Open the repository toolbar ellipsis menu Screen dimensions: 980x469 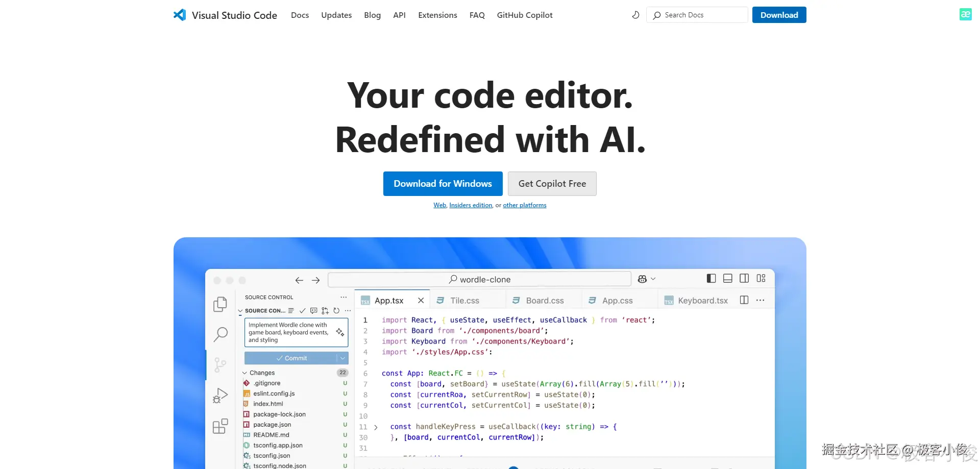(x=348, y=310)
